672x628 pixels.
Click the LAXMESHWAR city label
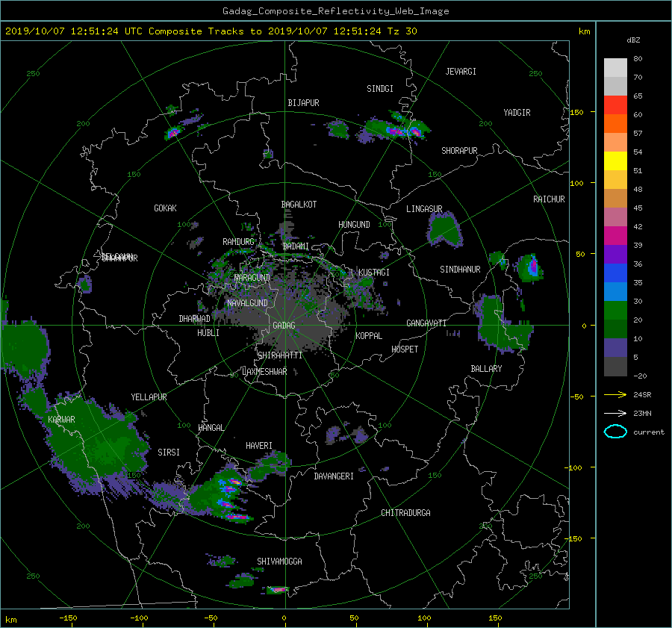click(264, 372)
